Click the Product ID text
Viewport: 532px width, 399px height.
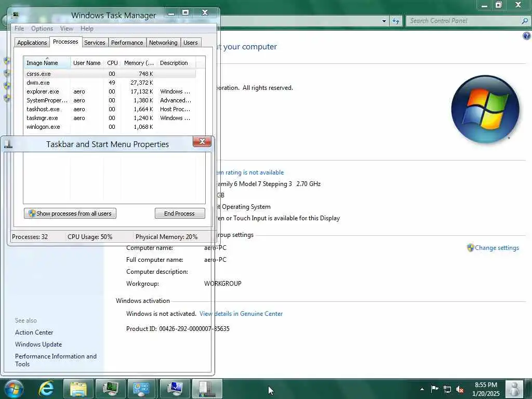(178, 329)
